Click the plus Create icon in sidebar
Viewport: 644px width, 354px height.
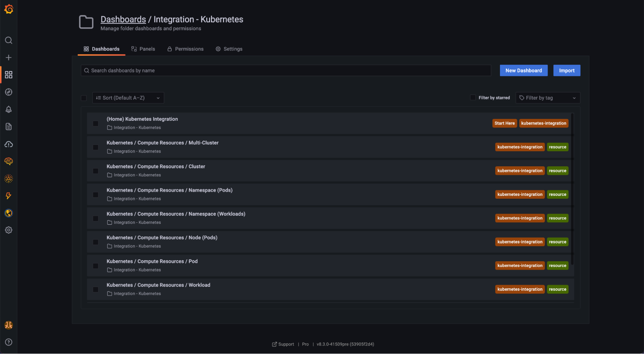click(x=9, y=58)
